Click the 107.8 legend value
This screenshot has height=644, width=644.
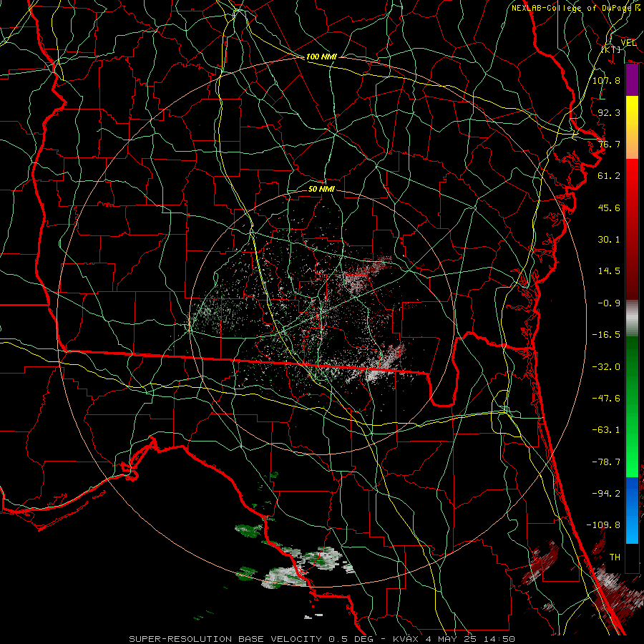point(606,80)
